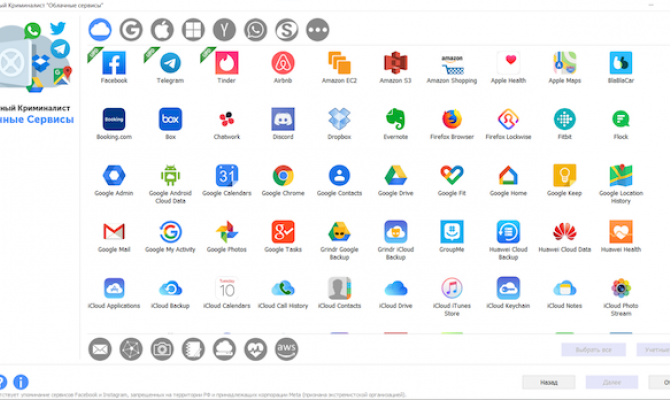Filter services by Microsoft Windows category
Screen dimensions: 670x400
pos(193,30)
